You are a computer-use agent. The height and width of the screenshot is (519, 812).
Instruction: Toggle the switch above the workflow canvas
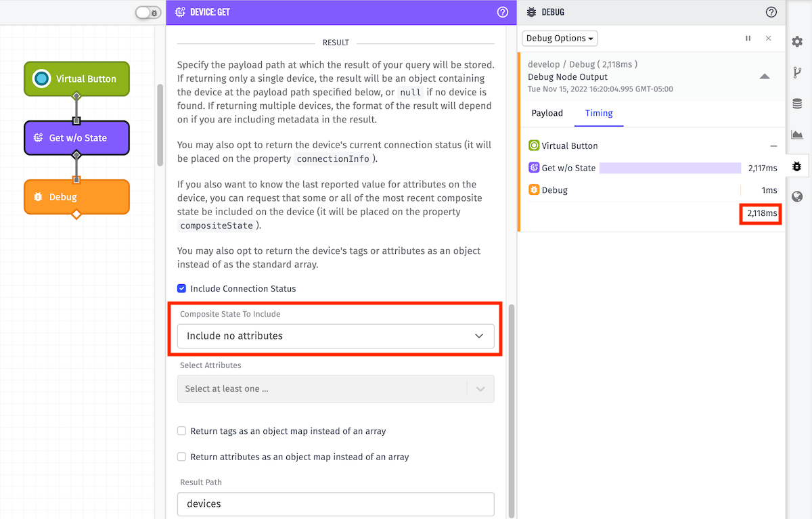pyautogui.click(x=148, y=13)
